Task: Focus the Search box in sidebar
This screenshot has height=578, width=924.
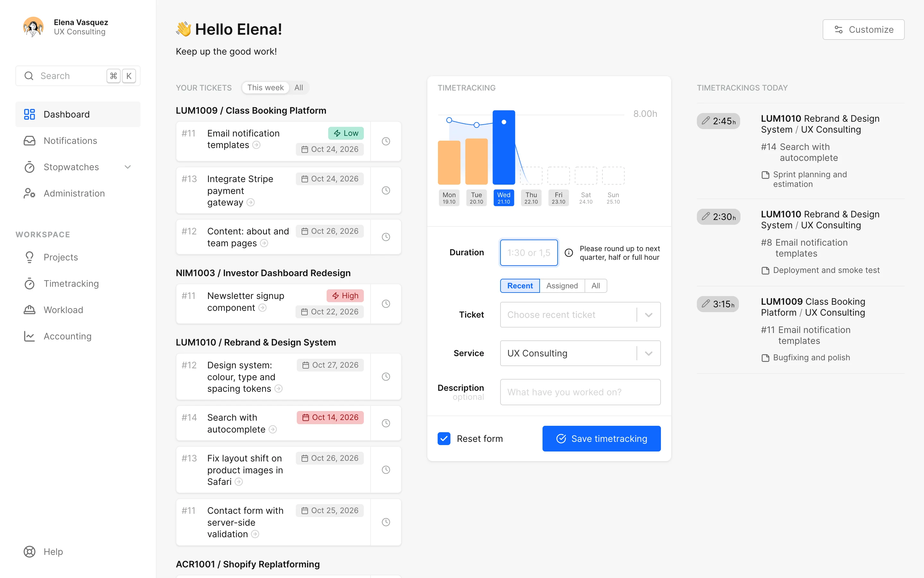Action: tap(78, 76)
